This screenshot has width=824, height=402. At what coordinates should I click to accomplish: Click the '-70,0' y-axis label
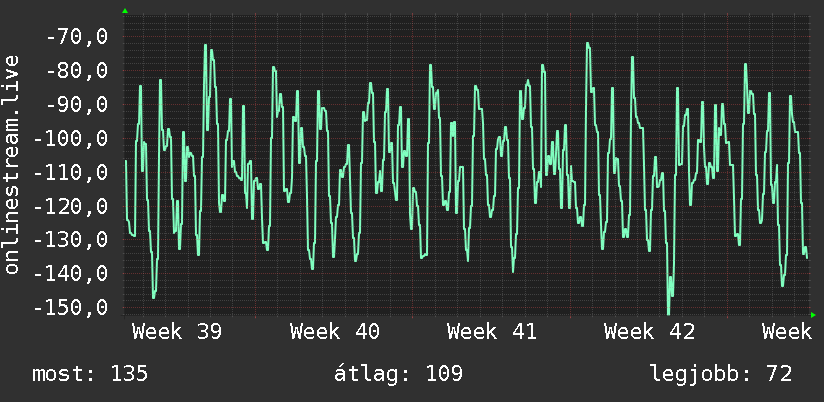point(77,37)
